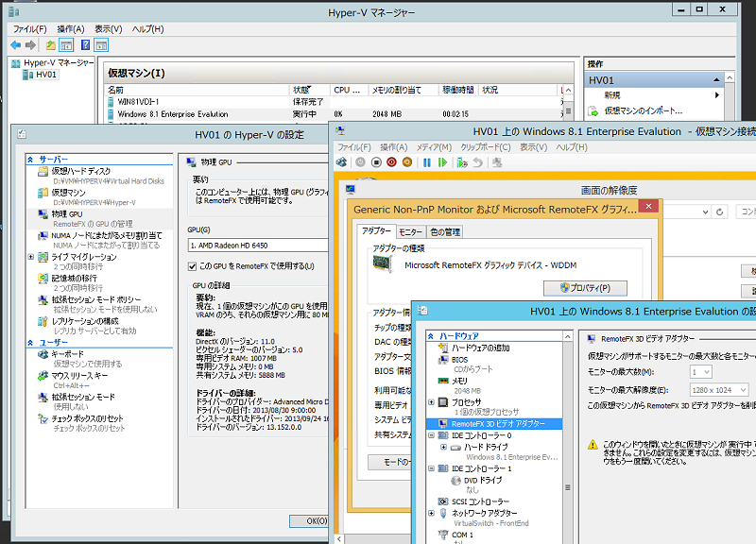Select SCSI コントローラー in VM hardware tree

pos(480,501)
